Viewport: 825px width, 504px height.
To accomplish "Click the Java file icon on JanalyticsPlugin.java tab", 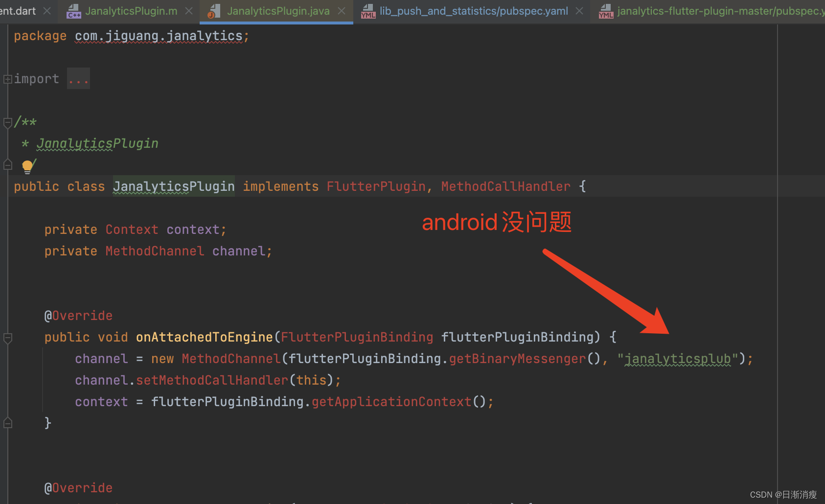I will point(214,11).
